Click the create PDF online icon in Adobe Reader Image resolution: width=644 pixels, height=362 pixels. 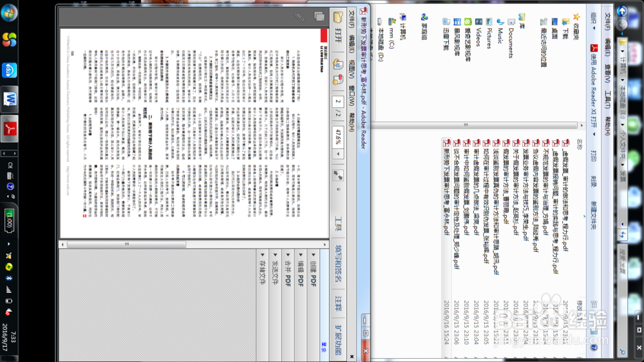pos(338,64)
